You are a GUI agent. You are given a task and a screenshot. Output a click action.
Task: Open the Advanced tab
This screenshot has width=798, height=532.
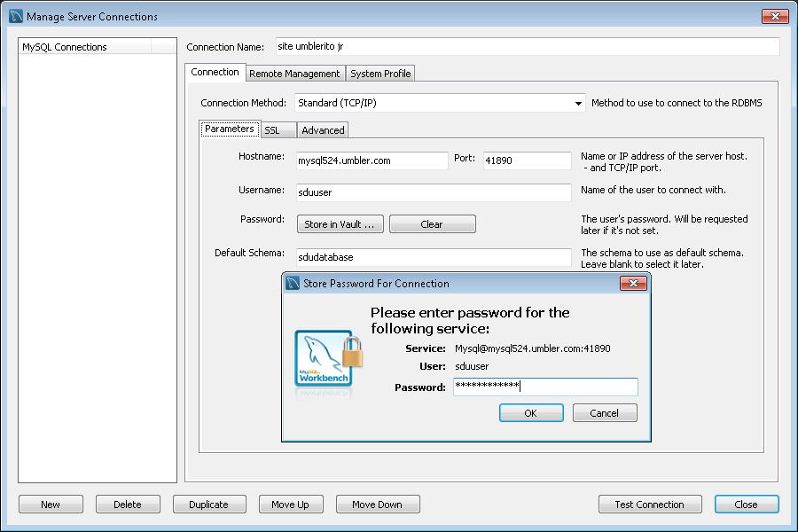322,129
